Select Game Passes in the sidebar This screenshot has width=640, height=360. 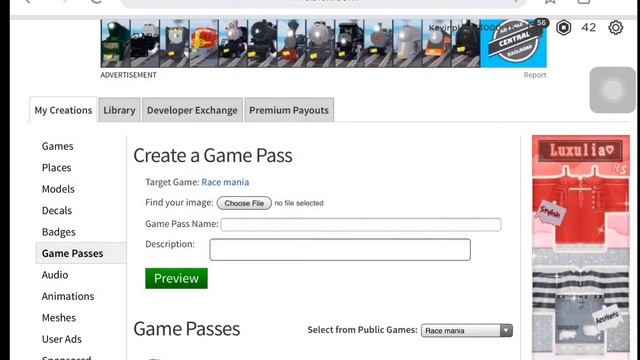81,253
